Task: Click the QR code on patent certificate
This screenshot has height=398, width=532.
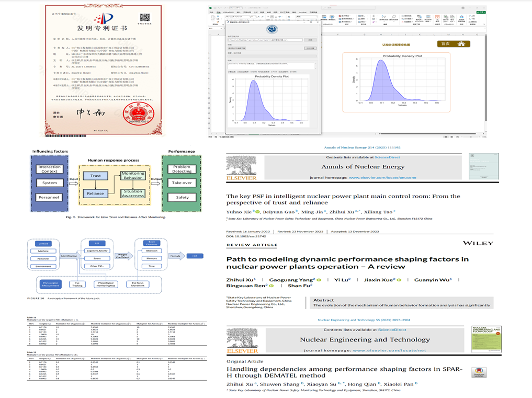Action: [145, 18]
